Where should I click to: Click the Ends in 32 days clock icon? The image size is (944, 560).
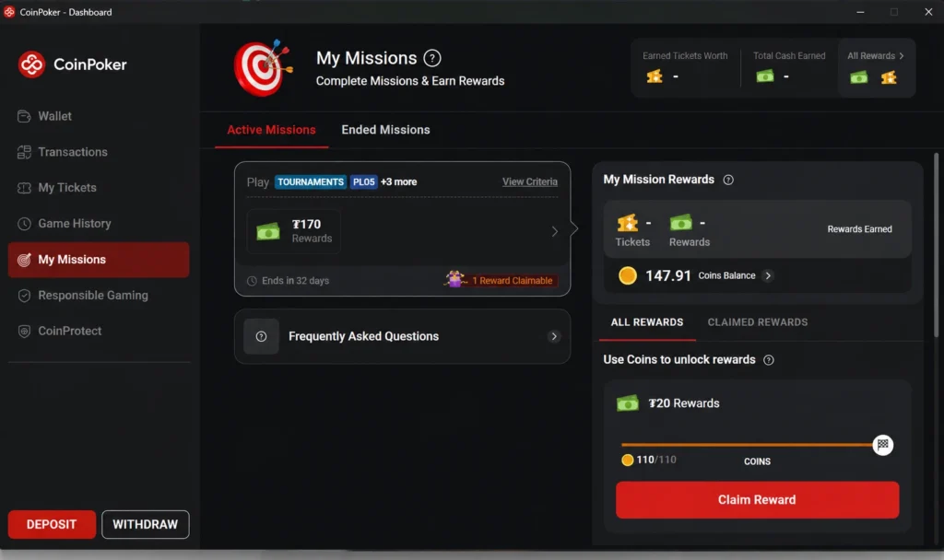[253, 281]
